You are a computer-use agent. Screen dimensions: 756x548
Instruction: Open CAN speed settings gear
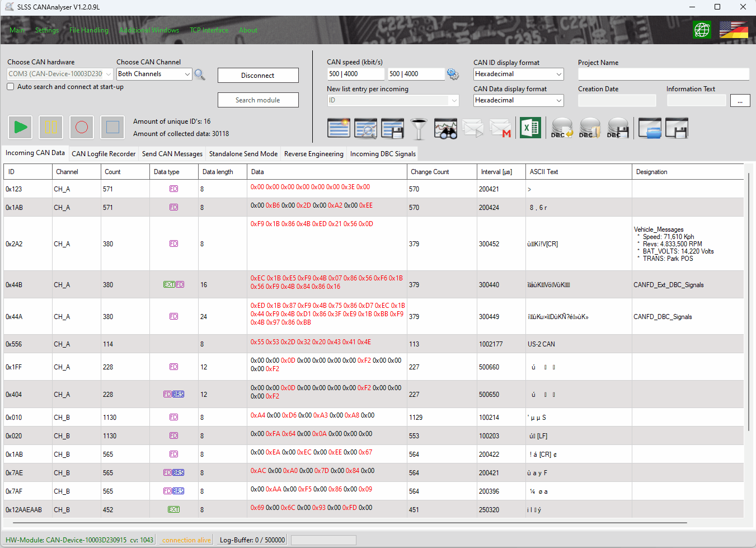(x=453, y=73)
